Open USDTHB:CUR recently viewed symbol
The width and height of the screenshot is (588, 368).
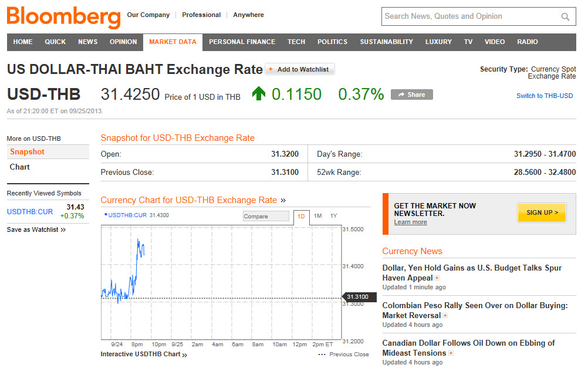30,212
